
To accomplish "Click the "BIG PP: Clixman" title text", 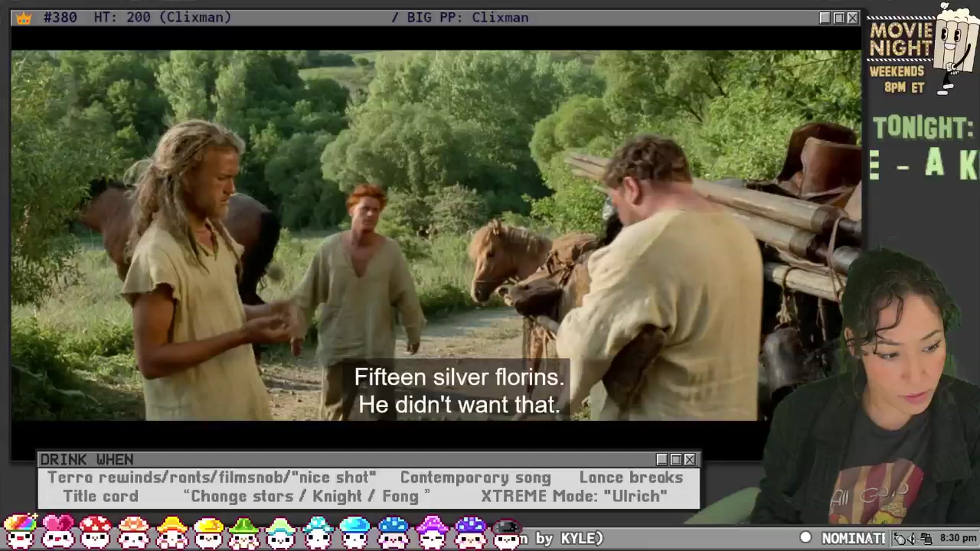I will point(467,17).
